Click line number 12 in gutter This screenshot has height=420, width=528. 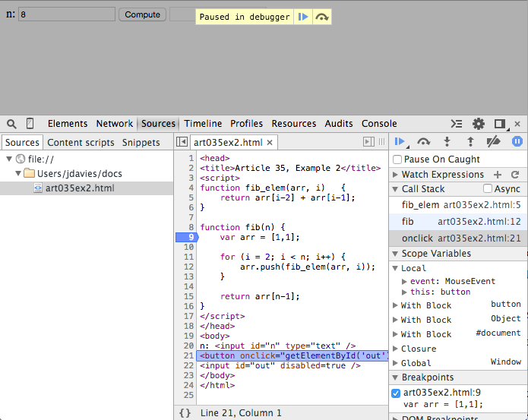(189, 267)
